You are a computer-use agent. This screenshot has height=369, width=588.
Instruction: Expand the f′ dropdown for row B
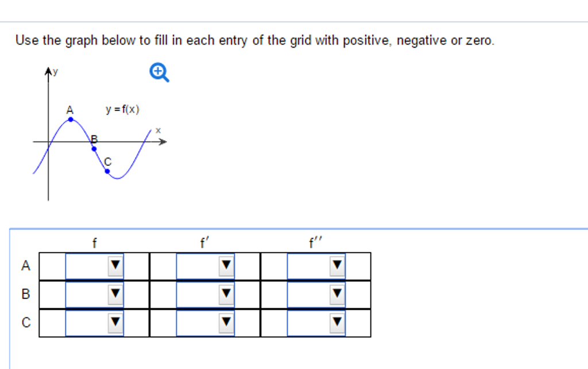point(206,294)
